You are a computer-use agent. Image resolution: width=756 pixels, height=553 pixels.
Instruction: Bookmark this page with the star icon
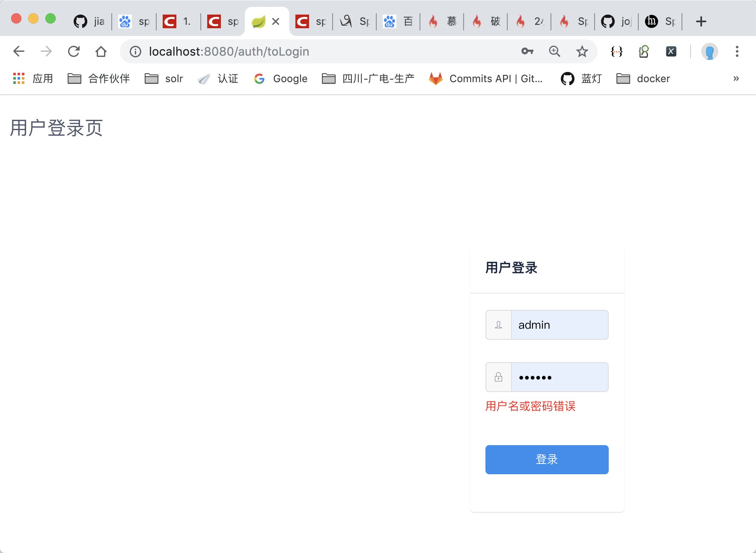click(x=582, y=51)
